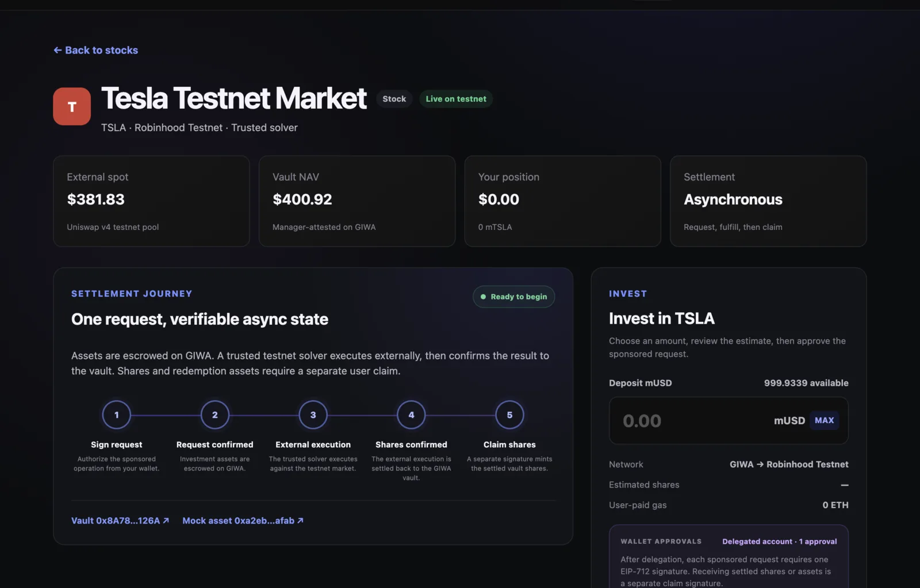Viewport: 920px width, 588px height.
Task: Click the Sign request step title
Action: pos(117,445)
